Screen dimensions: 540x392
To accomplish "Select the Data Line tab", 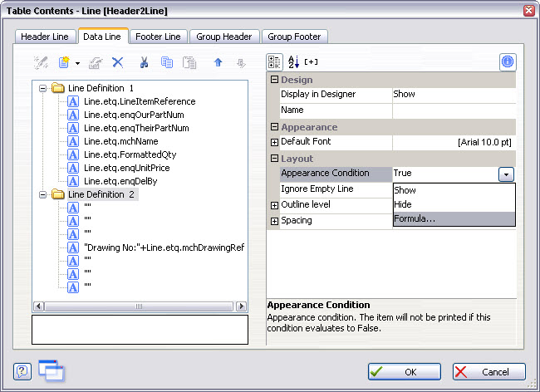I will click(x=102, y=37).
